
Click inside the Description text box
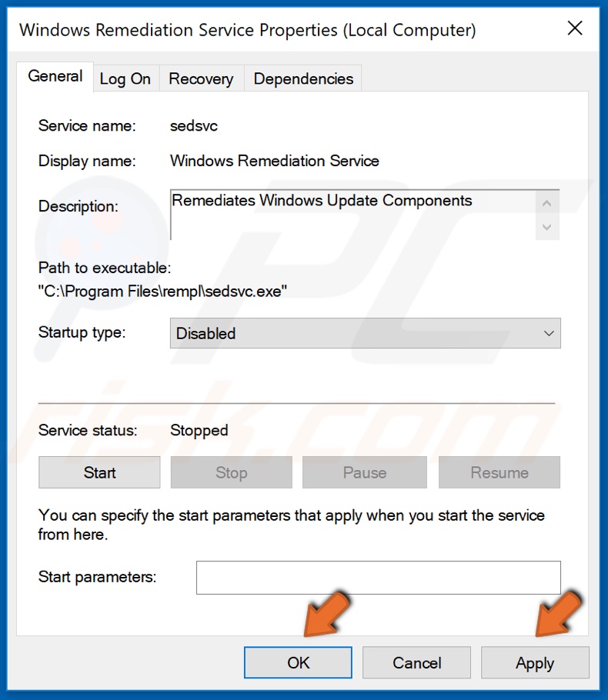352,214
